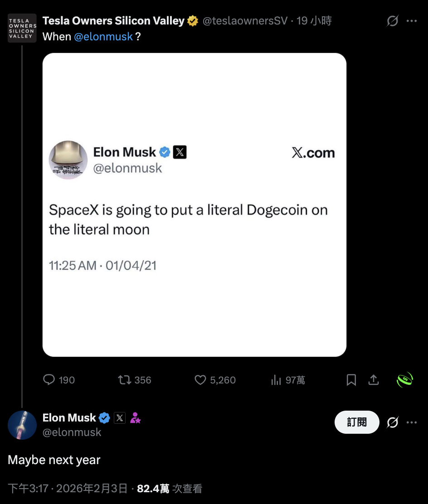
Task: Open Elon Musk's rocket profile picture
Action: 22,425
